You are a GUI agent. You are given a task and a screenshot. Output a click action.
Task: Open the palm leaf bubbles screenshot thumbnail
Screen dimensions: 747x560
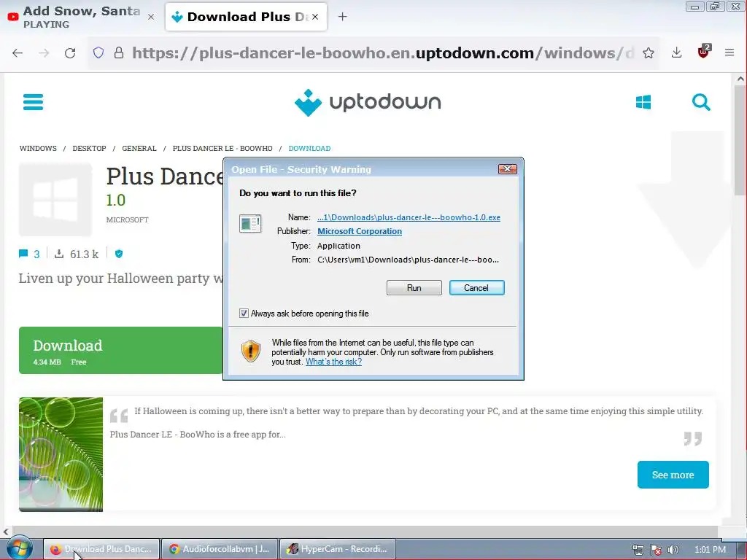pyautogui.click(x=61, y=454)
